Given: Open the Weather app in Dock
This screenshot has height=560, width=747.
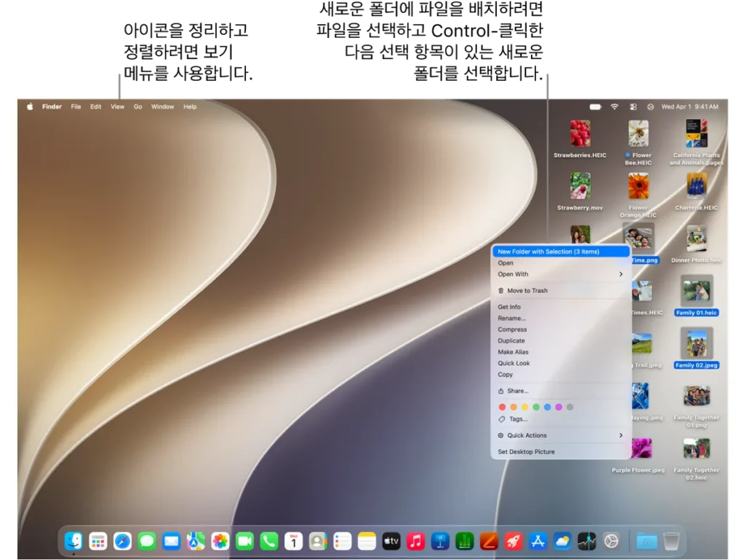Looking at the screenshot, I should click(562, 542).
